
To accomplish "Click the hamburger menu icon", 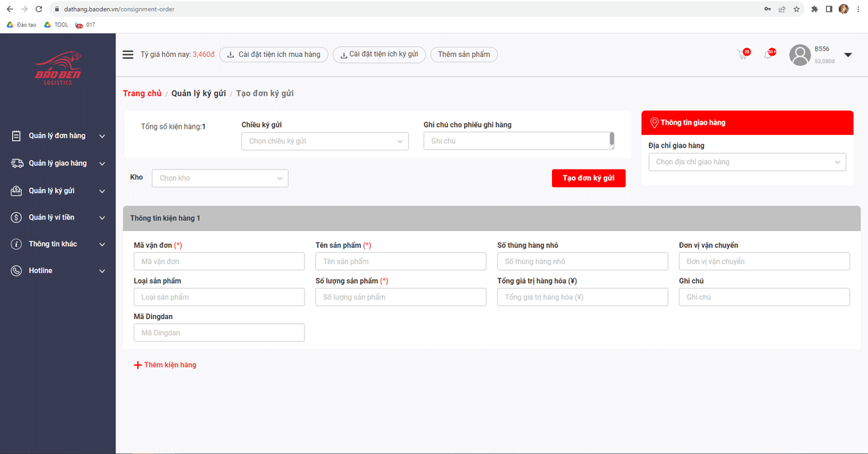I will (x=127, y=55).
